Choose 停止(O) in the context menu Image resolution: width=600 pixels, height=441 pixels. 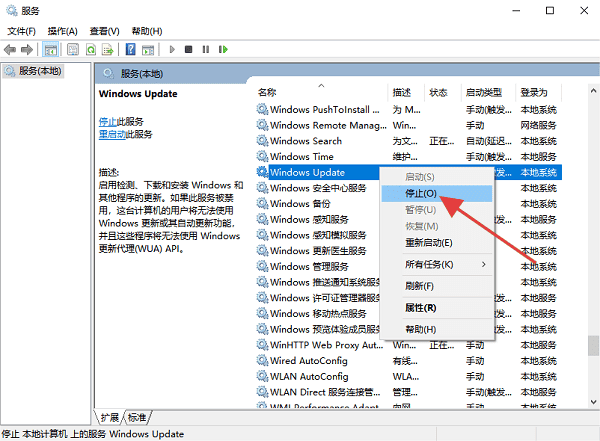point(420,193)
